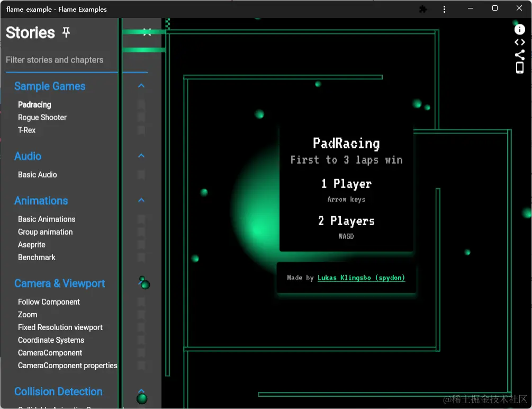Select the Rogue Shooter story
532x409 pixels.
point(42,118)
